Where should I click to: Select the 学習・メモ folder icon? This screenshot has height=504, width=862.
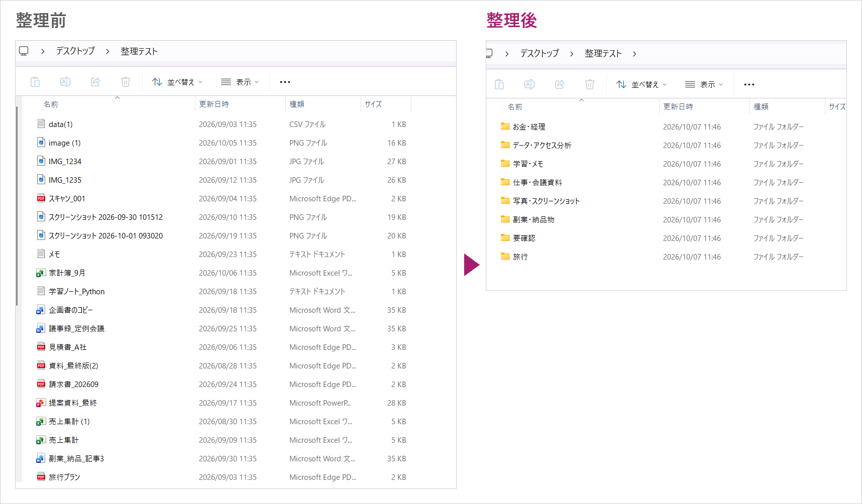(x=505, y=164)
